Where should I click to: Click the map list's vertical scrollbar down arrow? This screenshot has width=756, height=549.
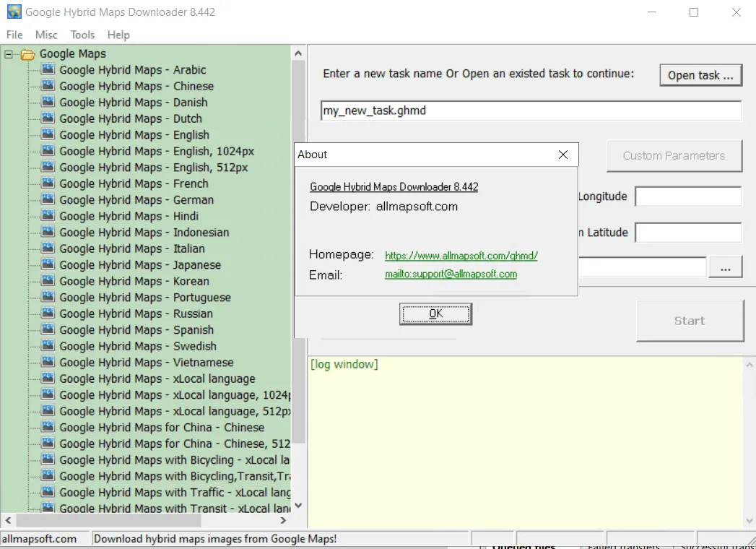[298, 505]
